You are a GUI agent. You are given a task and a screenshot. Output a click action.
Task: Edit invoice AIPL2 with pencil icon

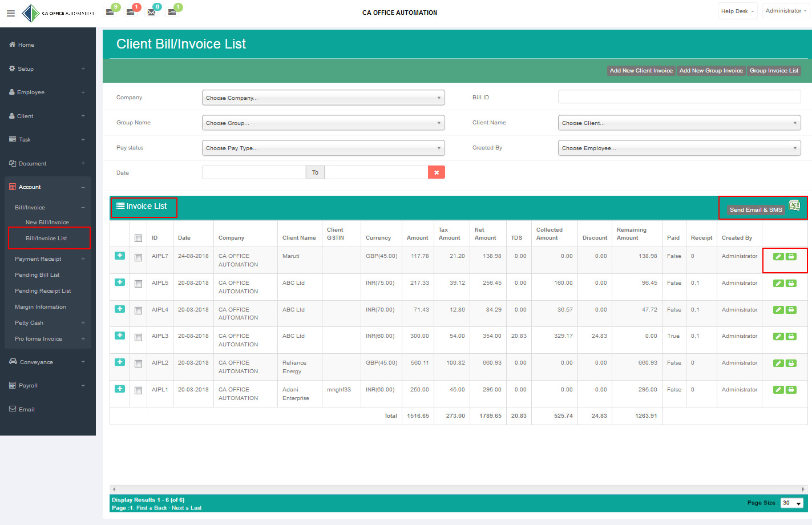[x=778, y=363]
